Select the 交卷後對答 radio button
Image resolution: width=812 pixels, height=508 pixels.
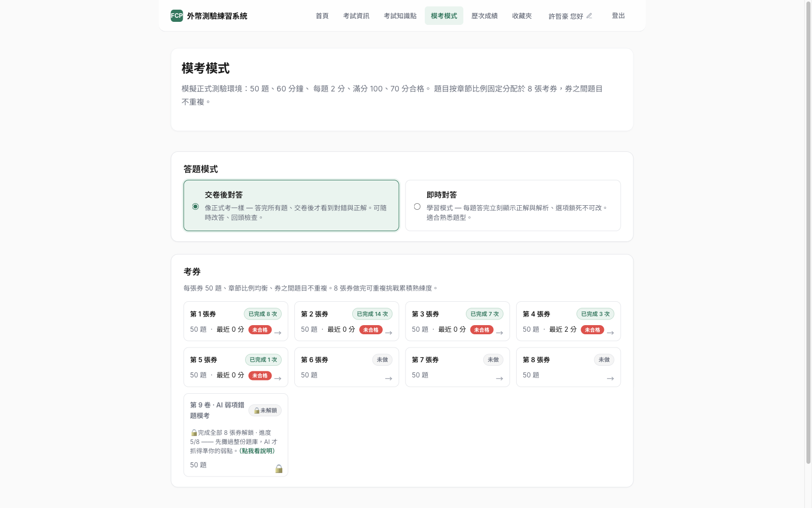pos(195,206)
